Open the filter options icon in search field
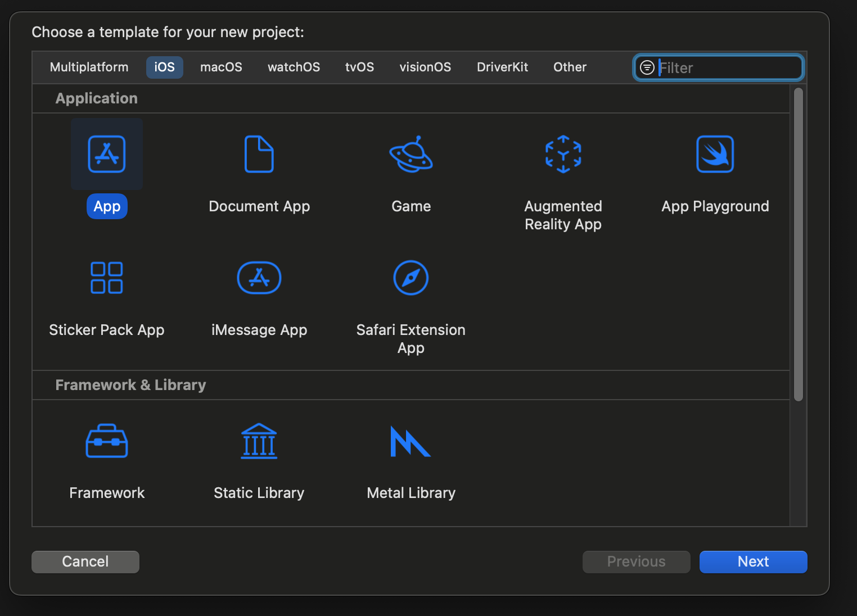 [647, 67]
